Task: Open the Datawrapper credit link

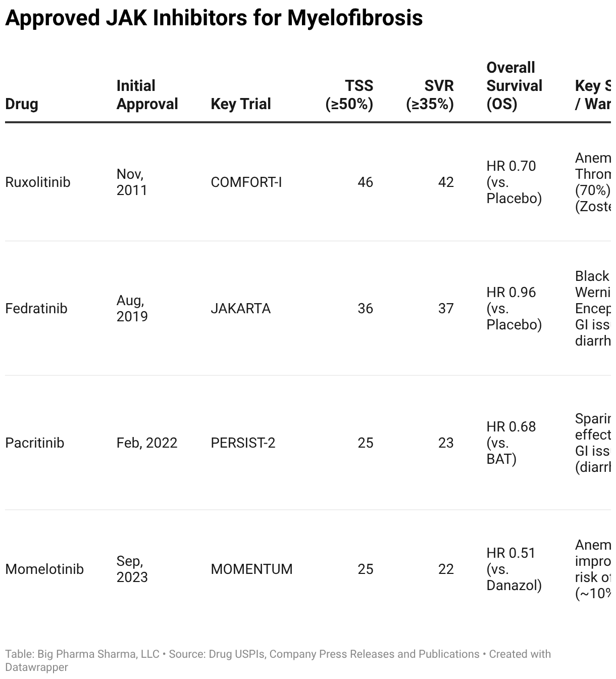Action: 36,667
